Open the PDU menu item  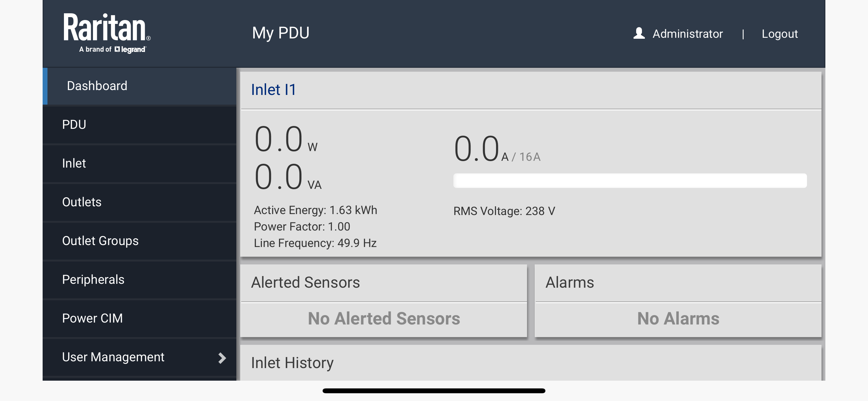139,125
